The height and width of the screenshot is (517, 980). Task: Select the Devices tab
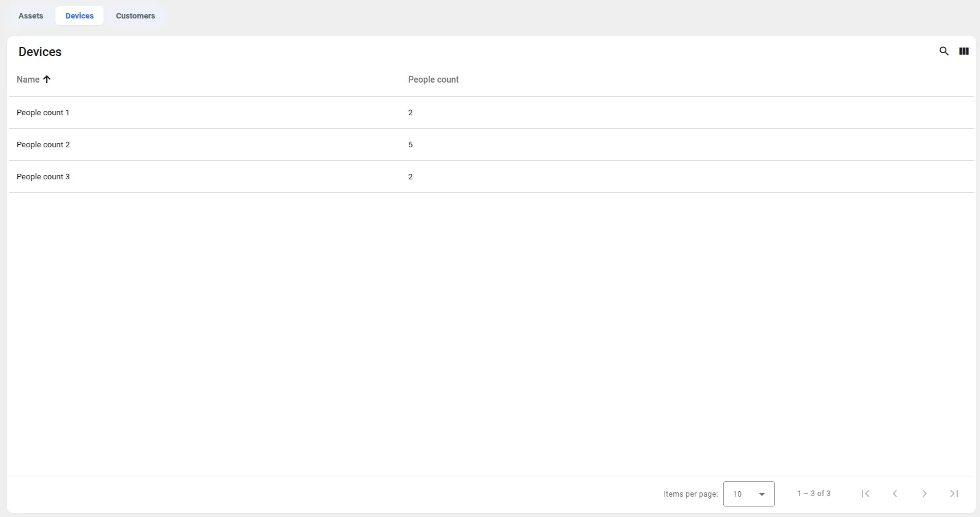point(79,16)
